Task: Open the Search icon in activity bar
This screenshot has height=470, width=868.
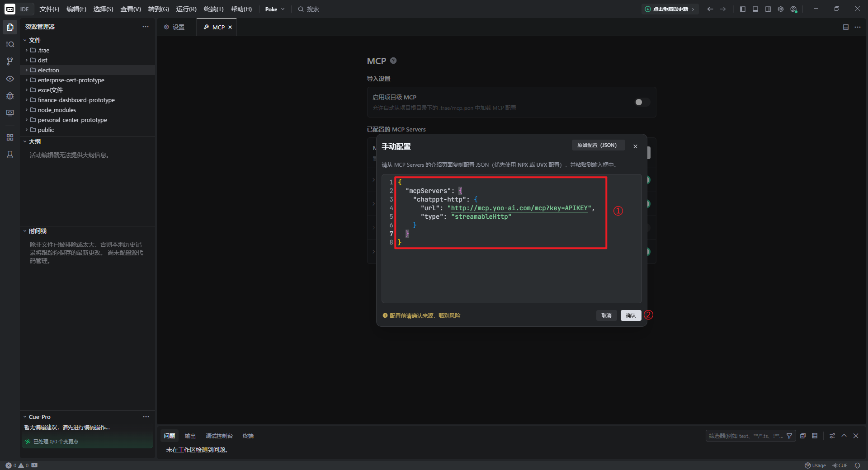Action: pos(10,44)
